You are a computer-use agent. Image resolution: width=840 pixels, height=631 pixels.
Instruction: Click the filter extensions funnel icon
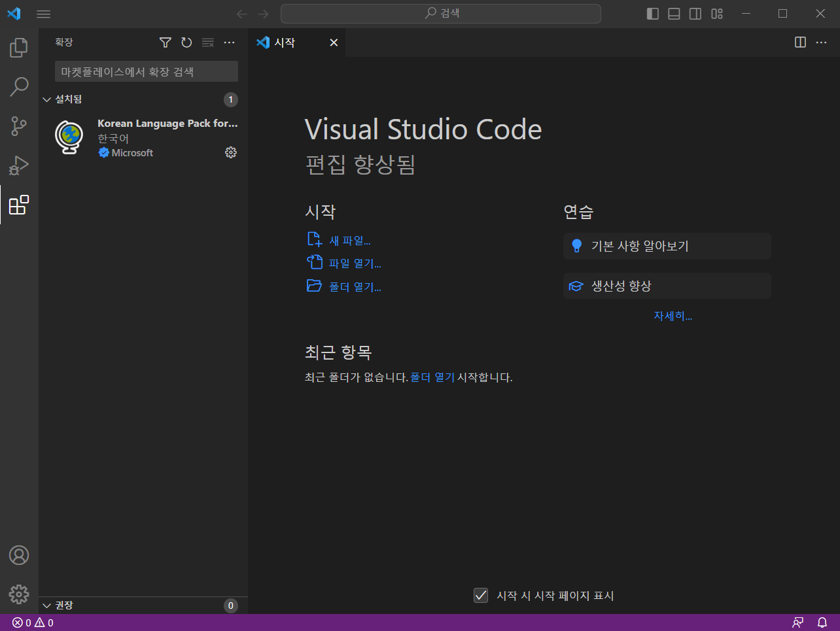click(166, 43)
